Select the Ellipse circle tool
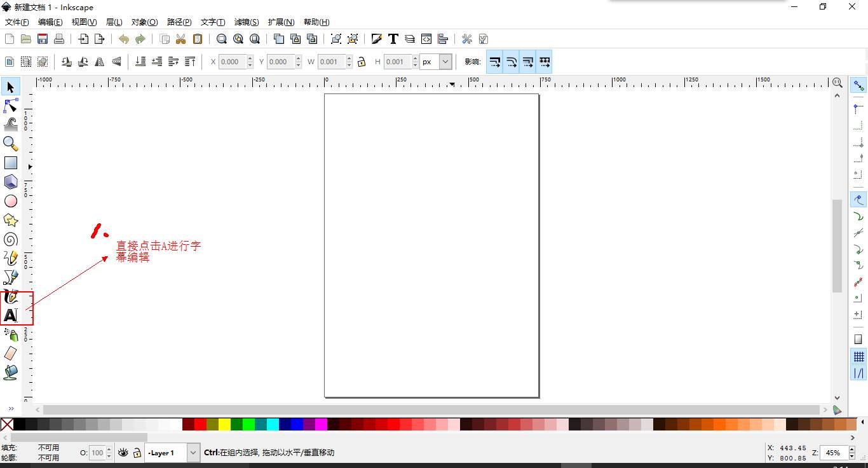Screen dimensions: 868x468 11,201
